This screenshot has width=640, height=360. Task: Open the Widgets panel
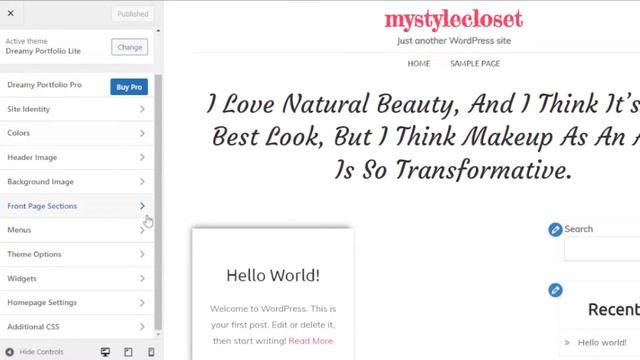77,278
